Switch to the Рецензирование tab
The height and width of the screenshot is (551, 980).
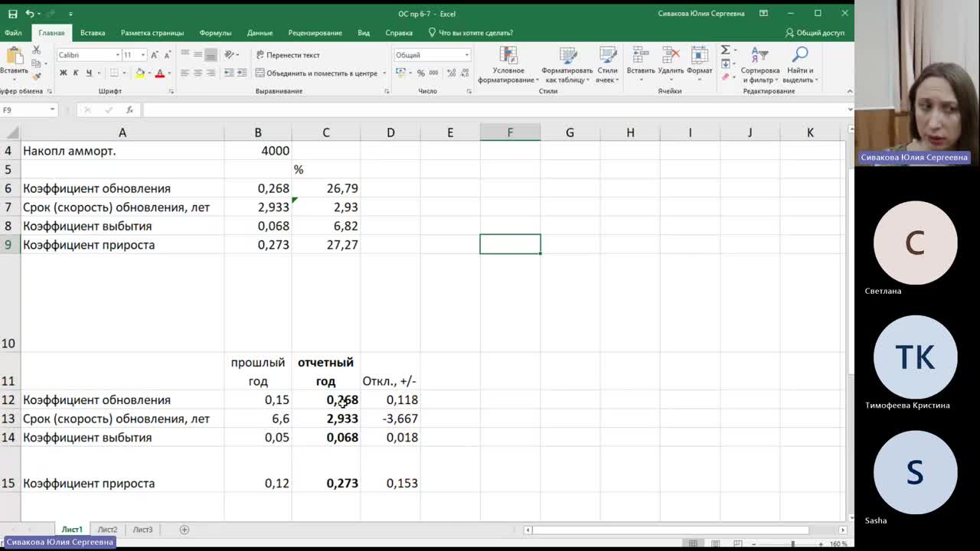pos(315,33)
